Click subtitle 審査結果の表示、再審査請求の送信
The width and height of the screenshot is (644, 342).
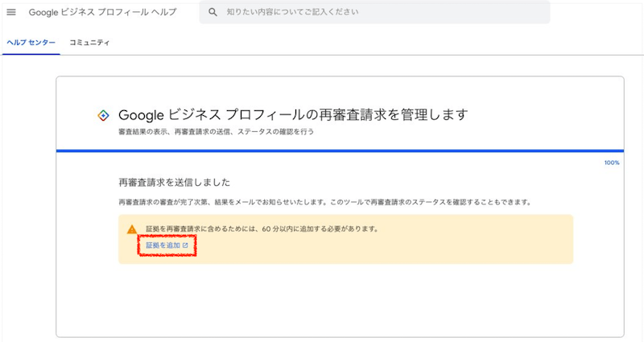pyautogui.click(x=216, y=132)
